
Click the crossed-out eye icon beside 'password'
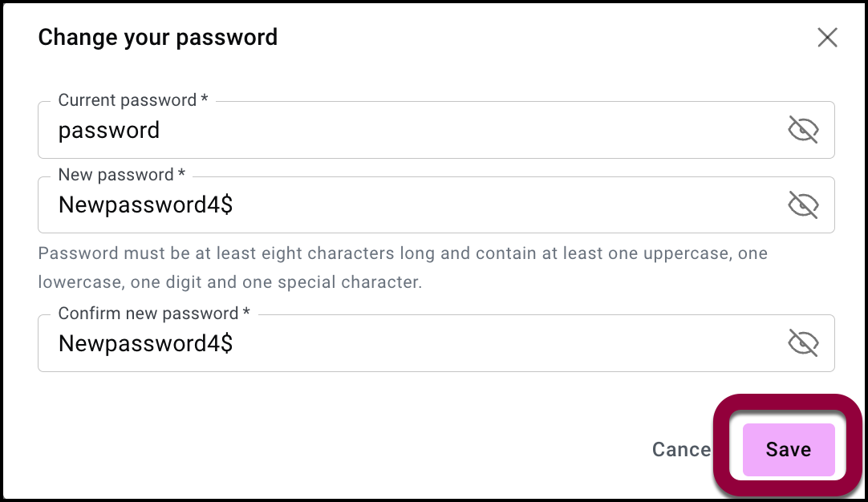[x=803, y=130]
